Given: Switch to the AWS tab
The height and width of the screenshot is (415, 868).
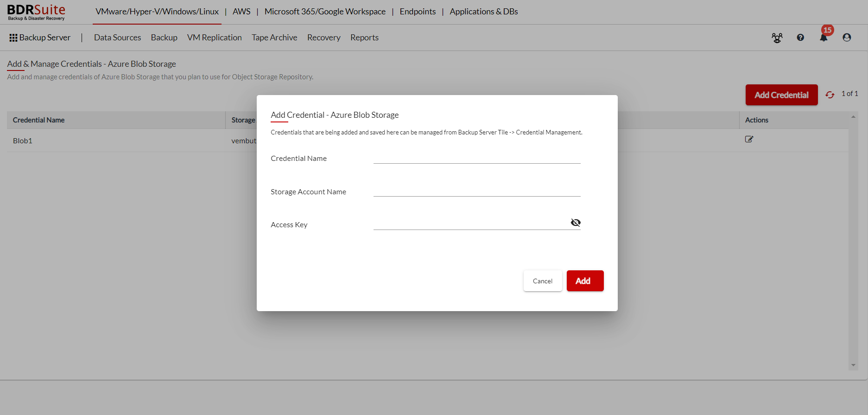Looking at the screenshot, I should [x=241, y=12].
